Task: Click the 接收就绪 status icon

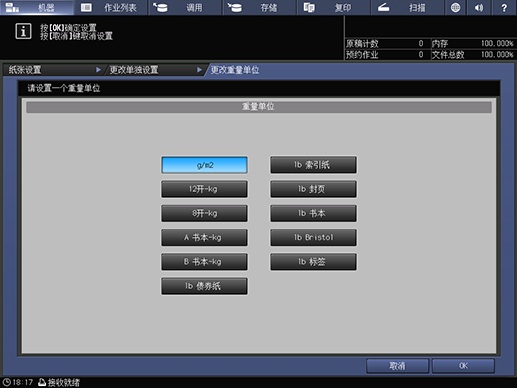Action: point(42,382)
